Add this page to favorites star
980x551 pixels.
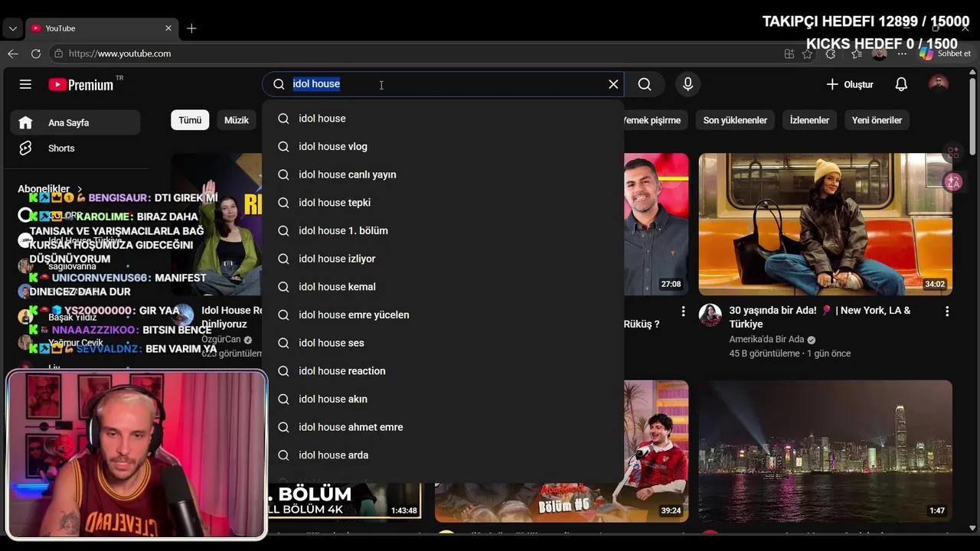click(x=807, y=54)
